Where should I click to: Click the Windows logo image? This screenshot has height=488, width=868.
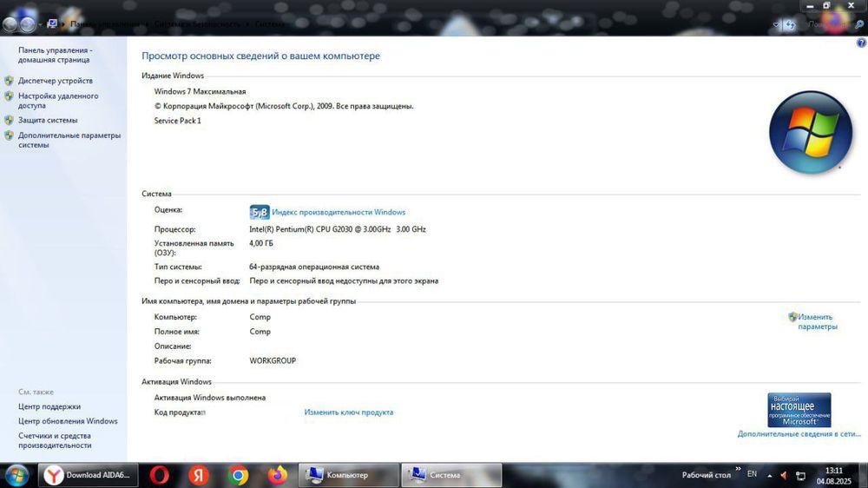coord(811,133)
